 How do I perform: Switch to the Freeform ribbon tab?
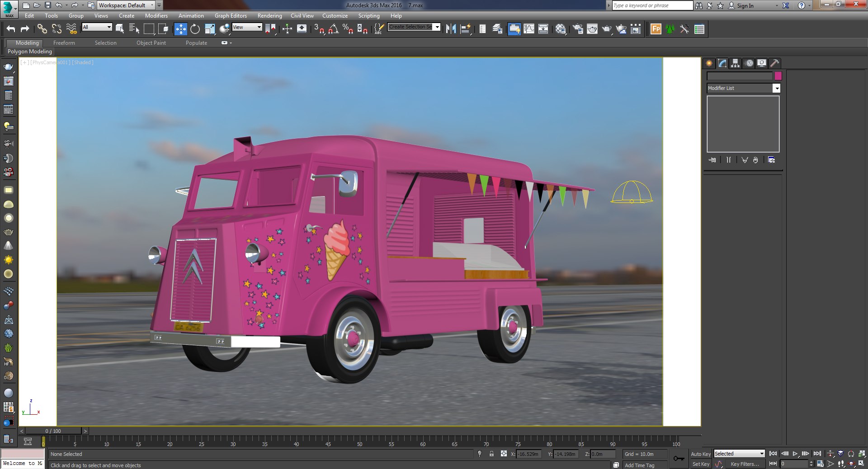pos(64,43)
